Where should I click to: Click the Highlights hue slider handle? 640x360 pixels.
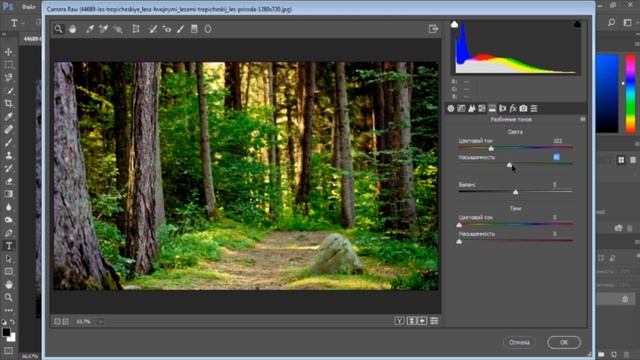pos(491,149)
